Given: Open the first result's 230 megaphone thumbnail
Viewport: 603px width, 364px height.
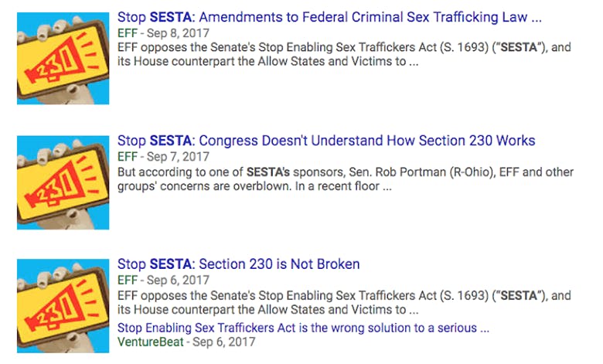Looking at the screenshot, I should click(63, 59).
